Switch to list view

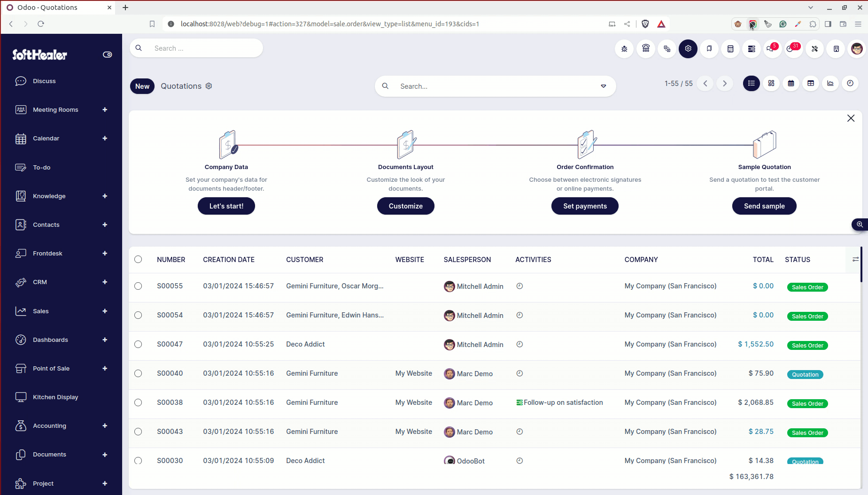pyautogui.click(x=752, y=84)
